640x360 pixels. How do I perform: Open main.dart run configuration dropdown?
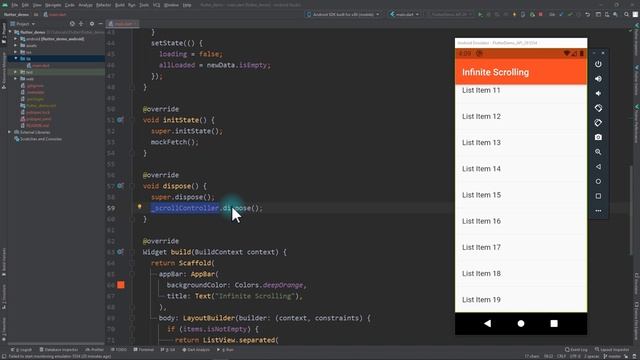coord(404,14)
